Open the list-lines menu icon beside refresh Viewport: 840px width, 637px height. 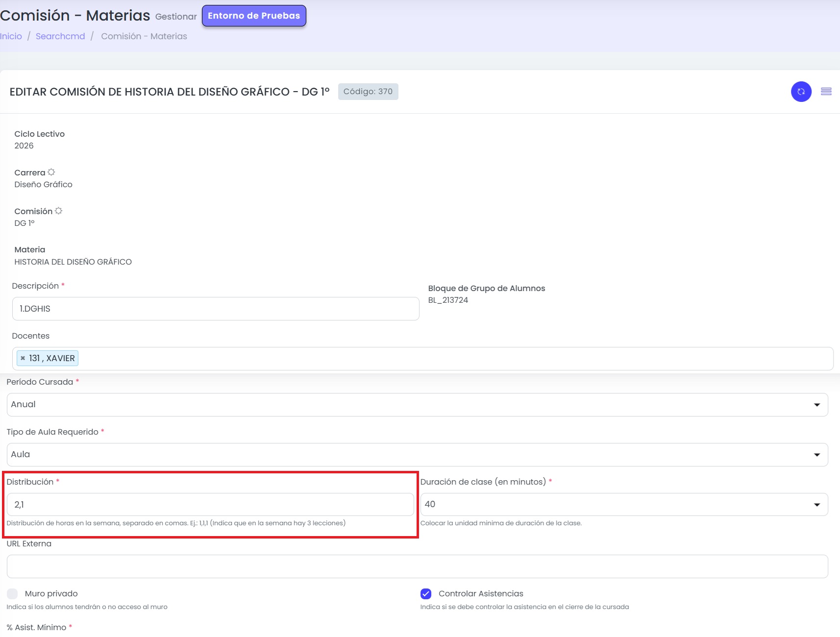[x=826, y=92]
